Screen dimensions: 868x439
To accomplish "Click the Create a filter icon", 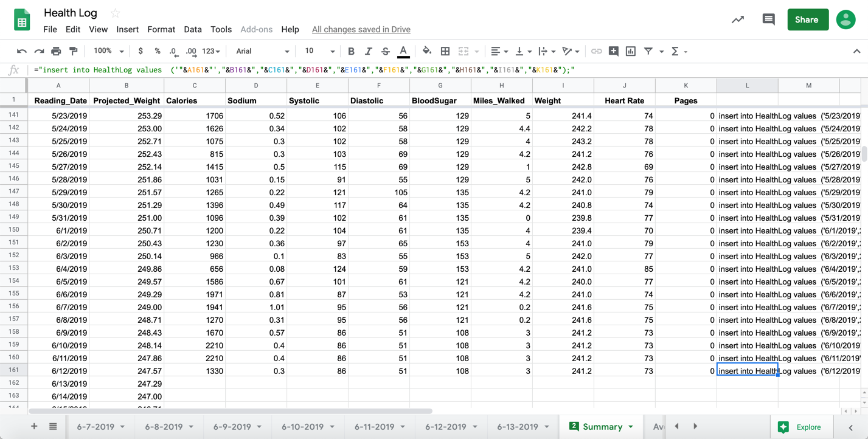I will coord(648,52).
